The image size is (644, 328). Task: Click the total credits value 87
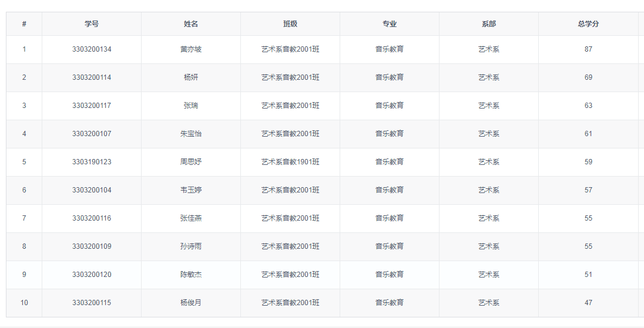point(588,49)
